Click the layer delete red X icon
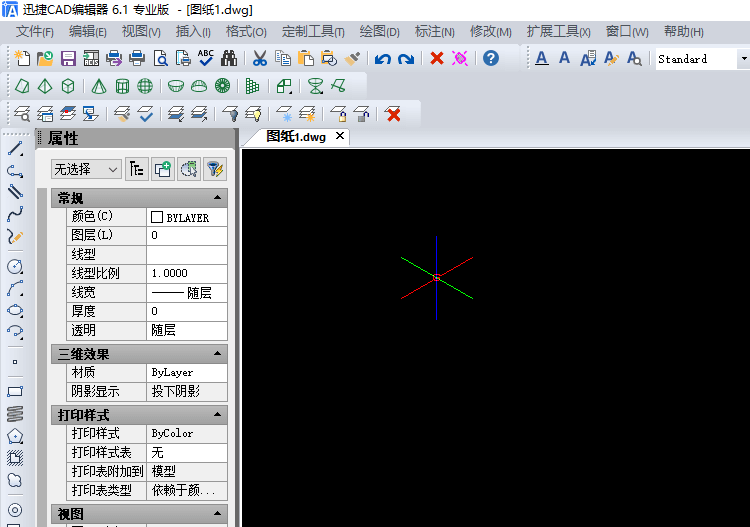 coord(393,114)
